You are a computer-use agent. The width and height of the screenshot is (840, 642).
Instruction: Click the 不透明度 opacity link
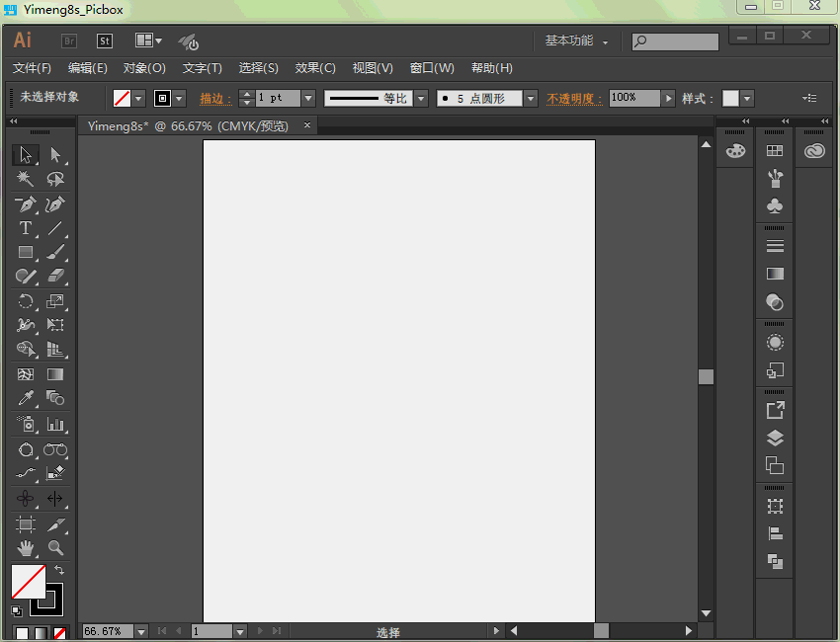click(x=573, y=98)
